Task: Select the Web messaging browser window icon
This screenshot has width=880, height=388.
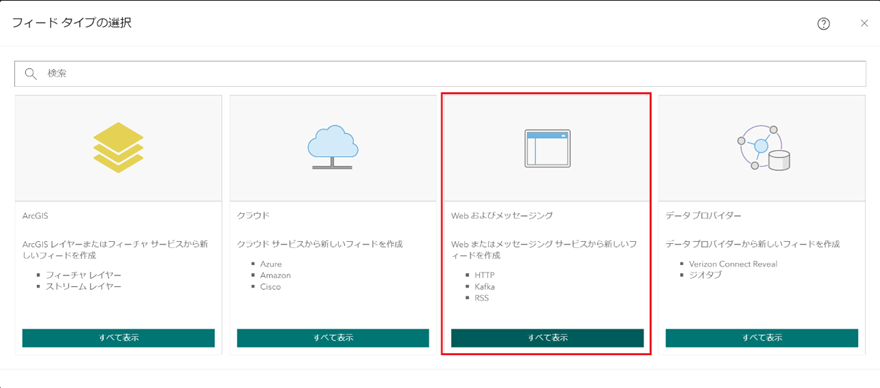Action: [547, 148]
